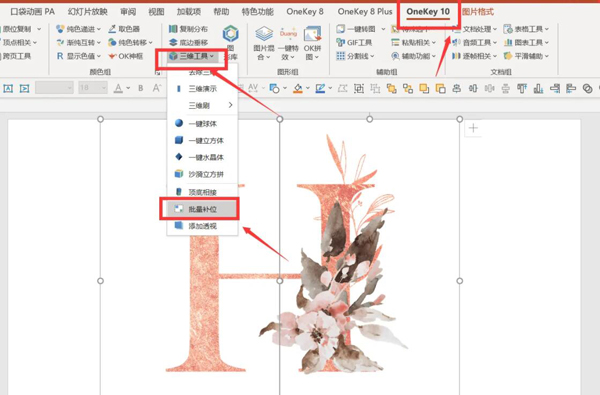600x395 pixels.
Task: Open the font size combo box
Action: [x=93, y=88]
